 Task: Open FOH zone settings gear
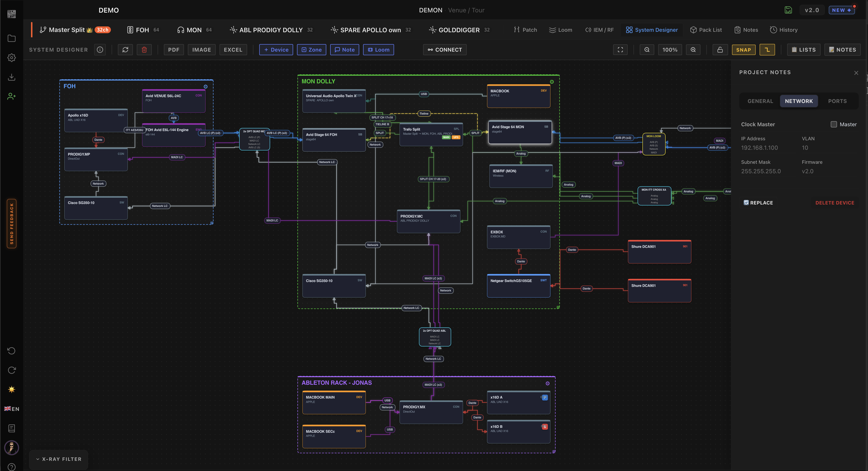click(x=206, y=87)
